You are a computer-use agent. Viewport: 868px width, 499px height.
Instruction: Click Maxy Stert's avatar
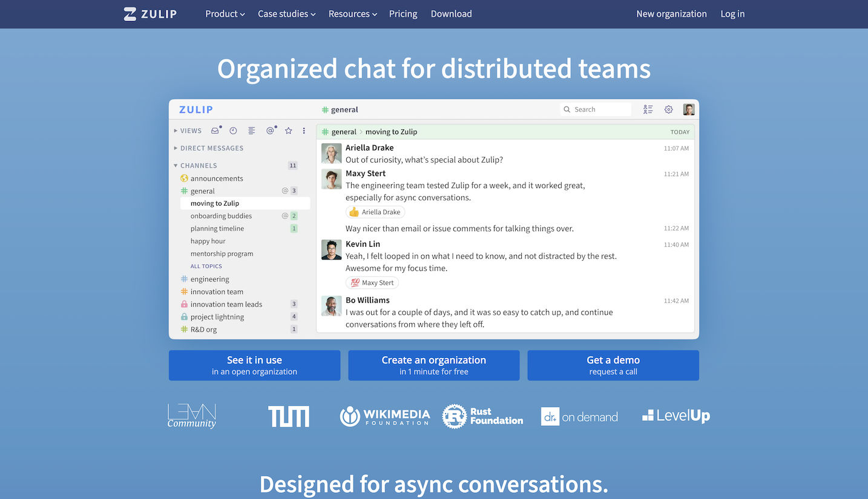pos(332,179)
